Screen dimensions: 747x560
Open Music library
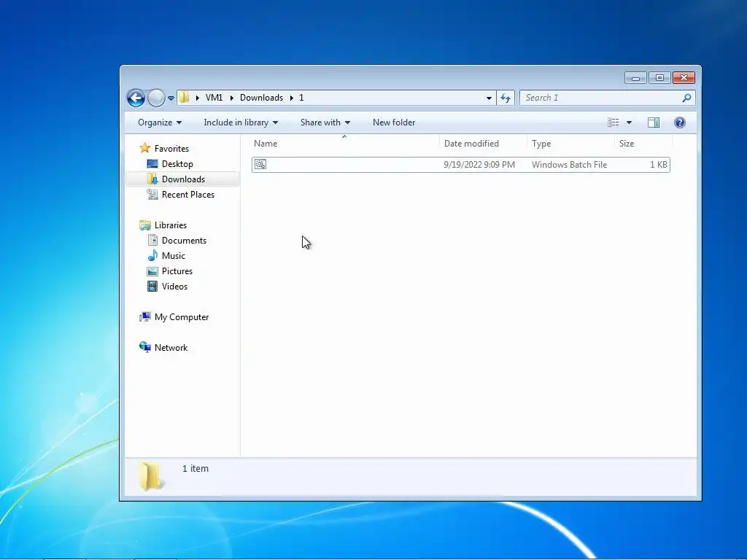(x=174, y=256)
